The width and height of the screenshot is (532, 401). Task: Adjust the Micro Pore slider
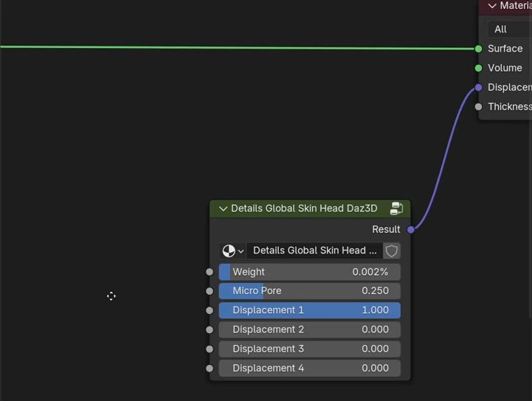[x=310, y=291]
